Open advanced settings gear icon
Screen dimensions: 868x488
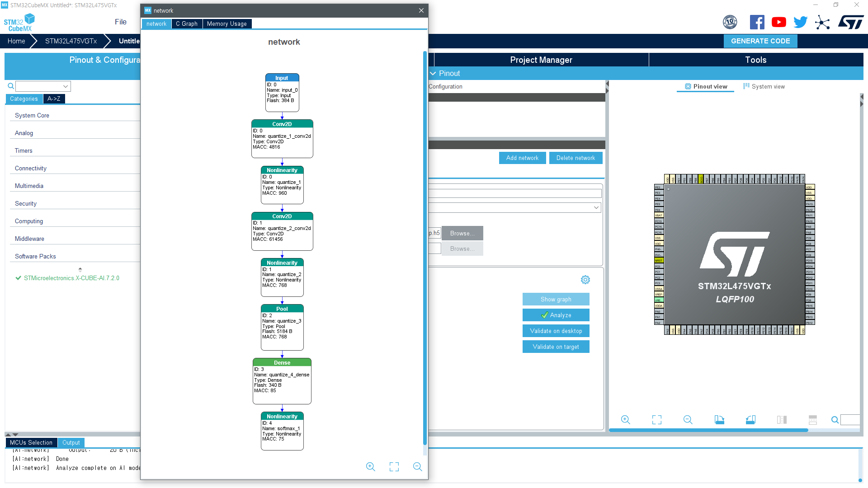pyautogui.click(x=585, y=280)
